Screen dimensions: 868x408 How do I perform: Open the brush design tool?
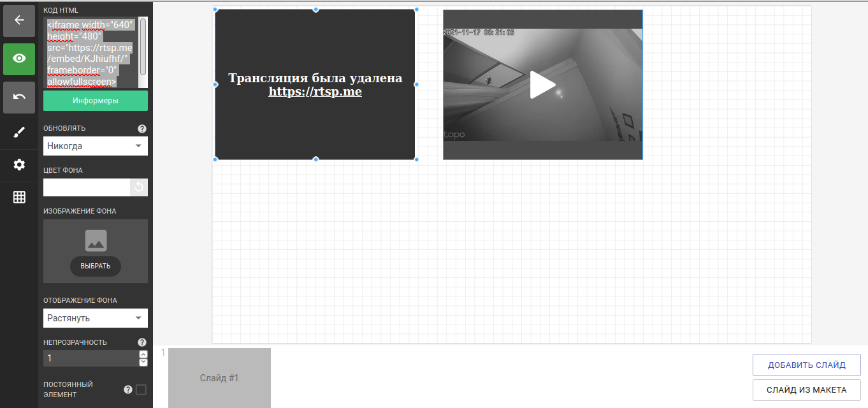click(x=19, y=133)
